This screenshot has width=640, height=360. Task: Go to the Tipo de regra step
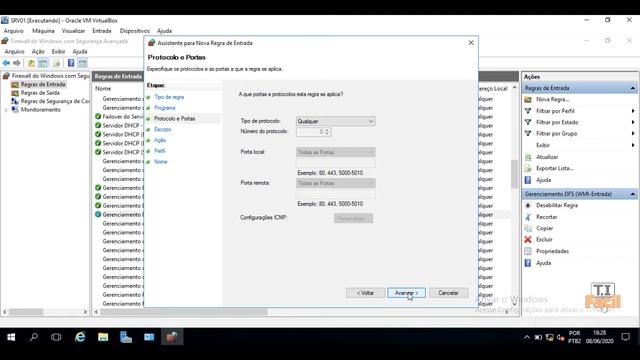pyautogui.click(x=169, y=97)
